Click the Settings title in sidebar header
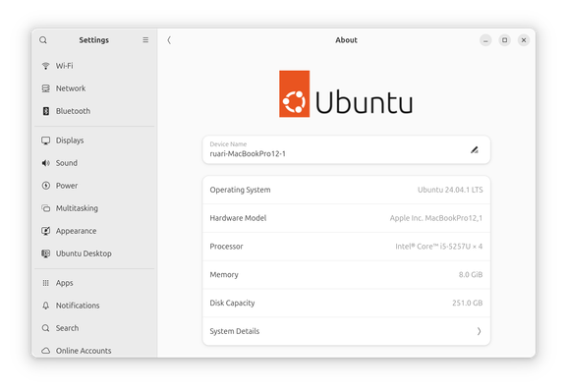Viewport: 567px width, 392px height. pyautogui.click(x=94, y=40)
